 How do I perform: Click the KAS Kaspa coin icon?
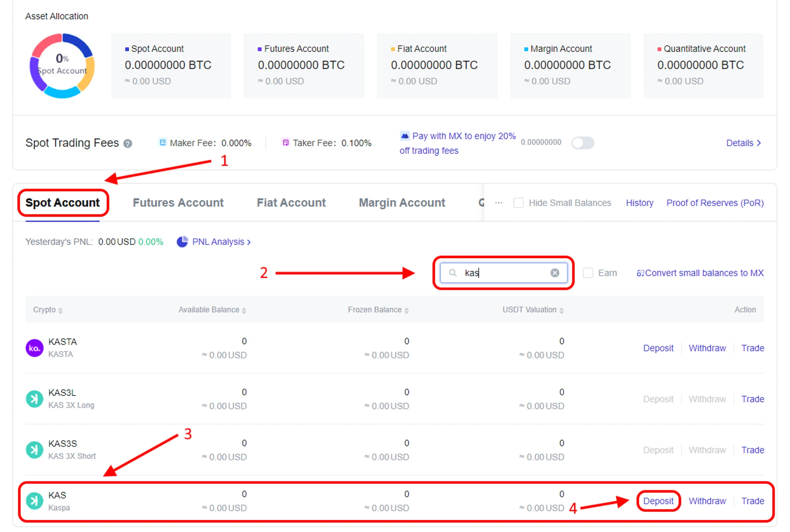(x=34, y=501)
